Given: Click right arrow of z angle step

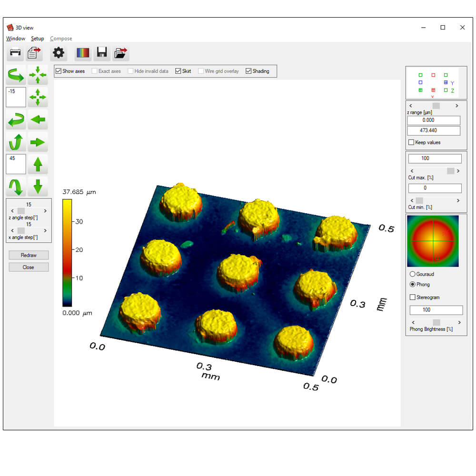Looking at the screenshot, I should 45,210.
